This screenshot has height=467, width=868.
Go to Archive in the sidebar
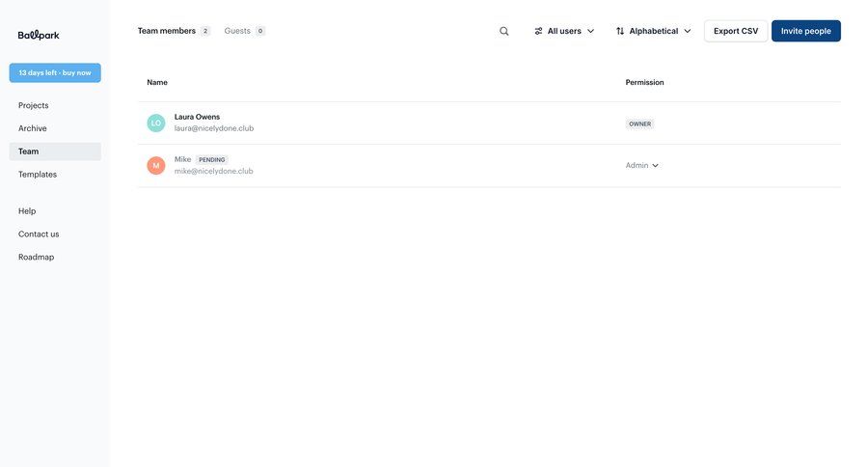tap(33, 128)
